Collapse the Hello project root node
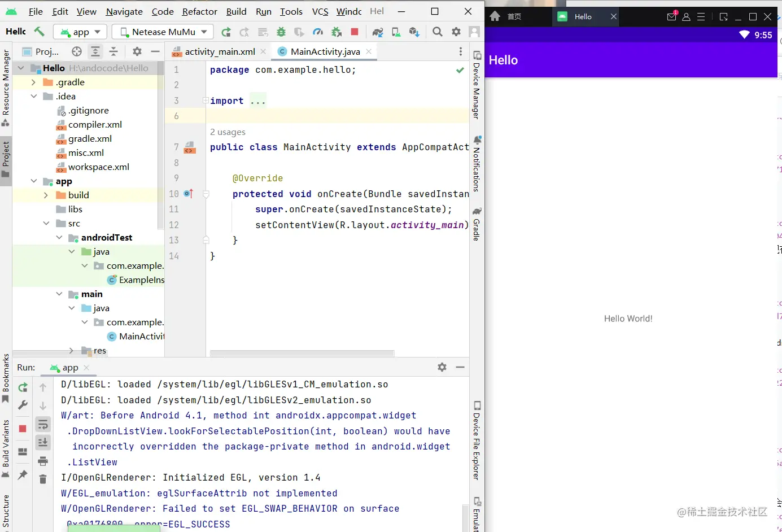782x532 pixels. pyautogui.click(x=21, y=68)
